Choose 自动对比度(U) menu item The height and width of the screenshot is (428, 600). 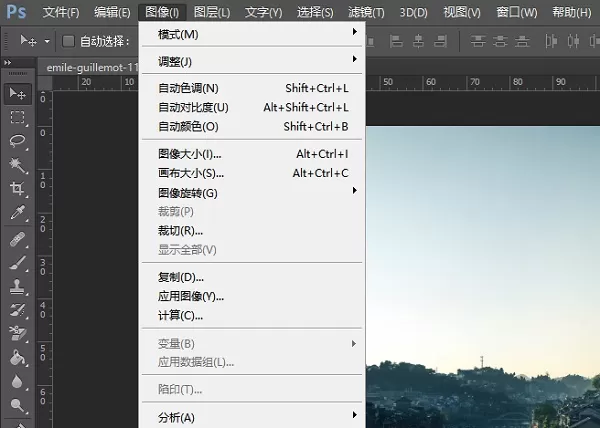pos(252,107)
